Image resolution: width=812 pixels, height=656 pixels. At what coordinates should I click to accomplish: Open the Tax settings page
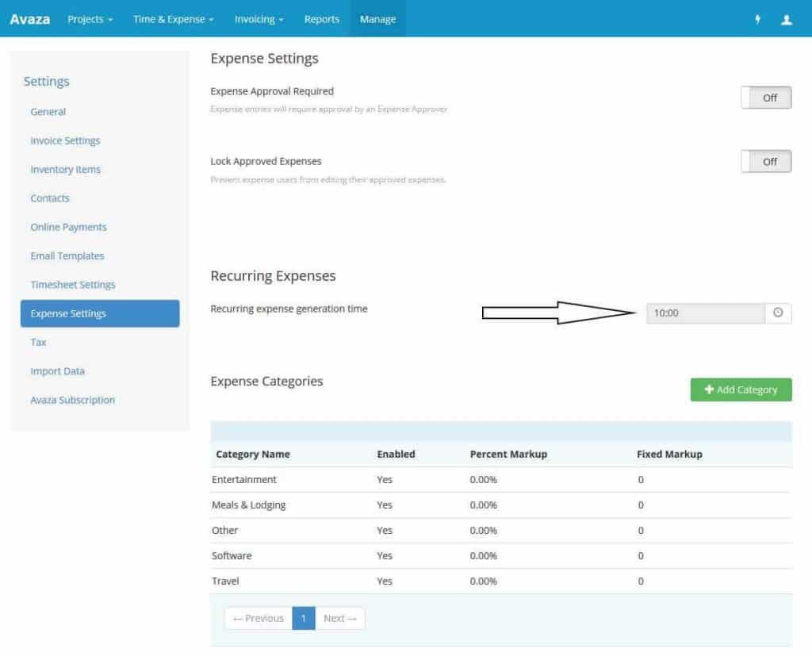coord(38,342)
